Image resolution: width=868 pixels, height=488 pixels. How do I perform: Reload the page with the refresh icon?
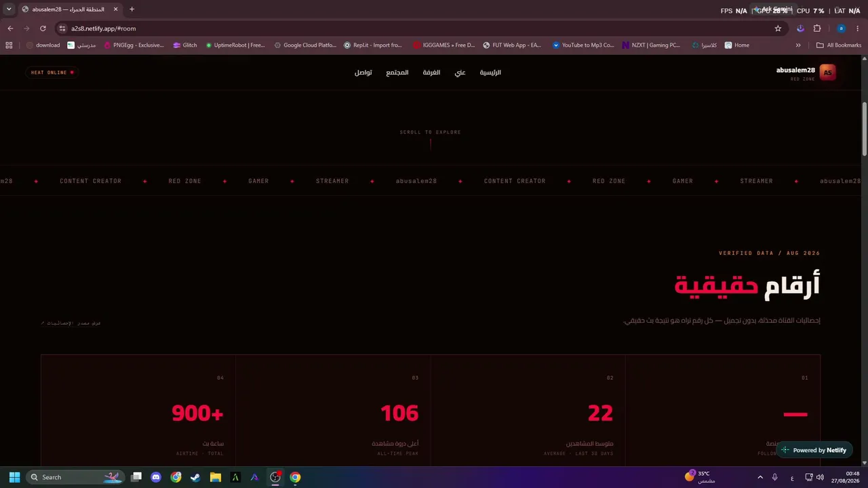click(x=43, y=28)
